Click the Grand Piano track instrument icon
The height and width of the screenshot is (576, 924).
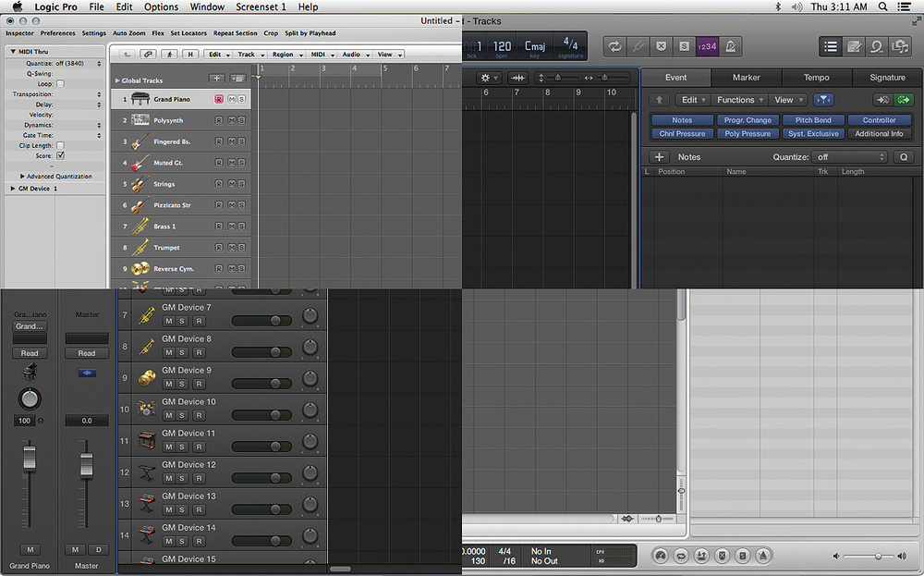(140, 98)
